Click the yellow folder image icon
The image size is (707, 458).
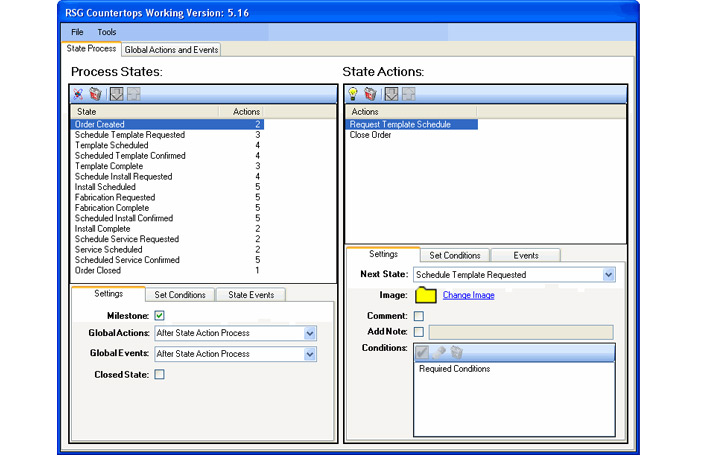coord(426,295)
